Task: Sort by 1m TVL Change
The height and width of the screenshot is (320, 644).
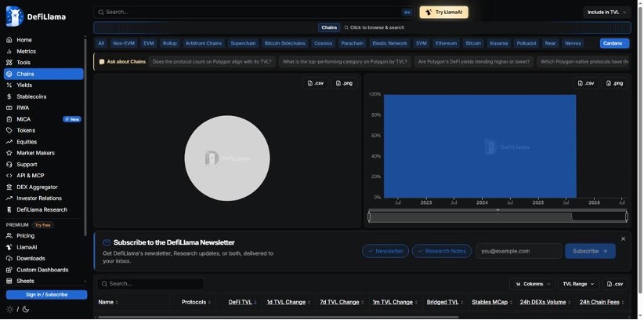Action: pos(395,302)
